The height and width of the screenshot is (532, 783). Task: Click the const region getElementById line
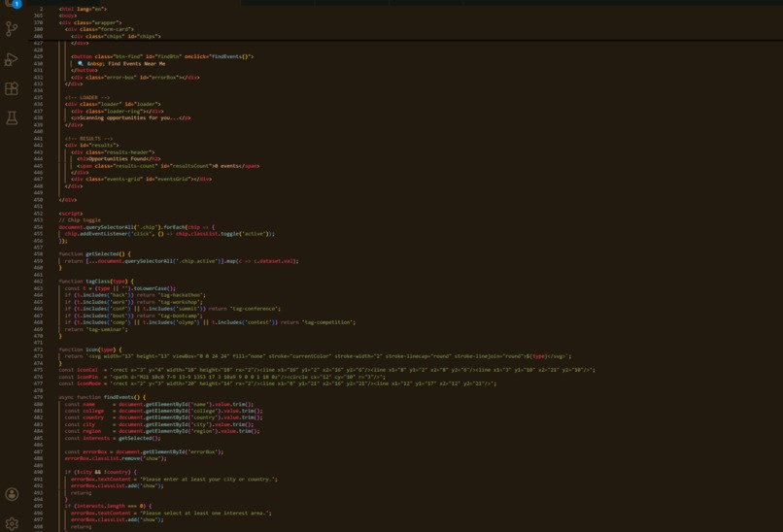pyautogui.click(x=162, y=431)
